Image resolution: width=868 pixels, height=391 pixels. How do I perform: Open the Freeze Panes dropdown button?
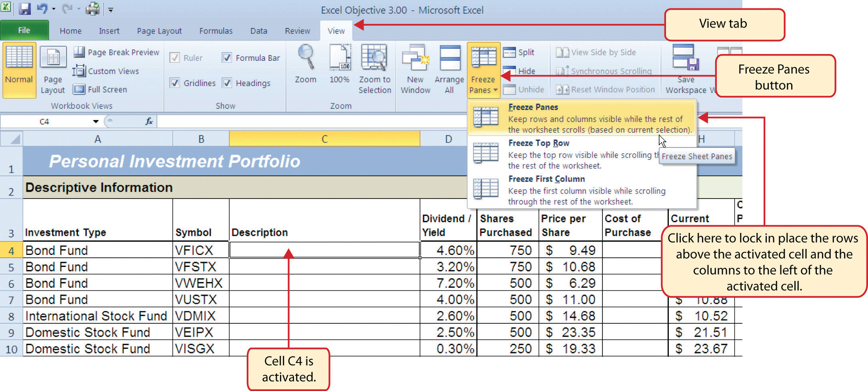point(483,70)
